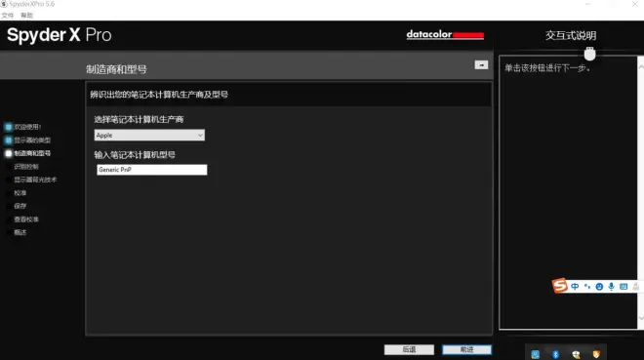Viewport: 644px width, 360px height.
Task: Click the blue indicator beside 显示器的类型
Action: coord(8,140)
